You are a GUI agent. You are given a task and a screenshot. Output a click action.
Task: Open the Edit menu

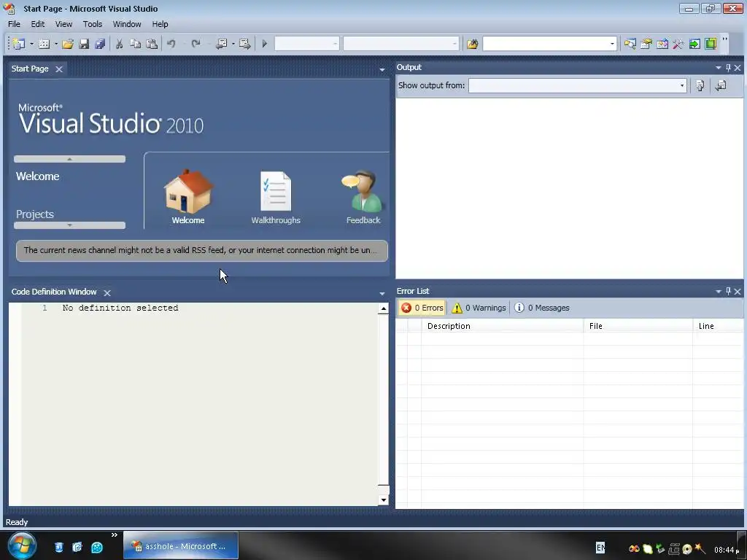38,24
